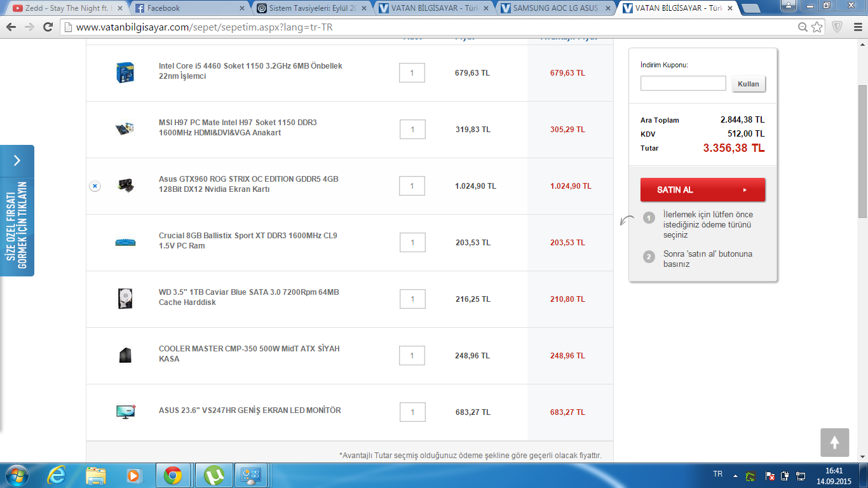
Task: Switch to the fourth tab, VATAN BİLGİSAYAR
Action: coord(433,8)
